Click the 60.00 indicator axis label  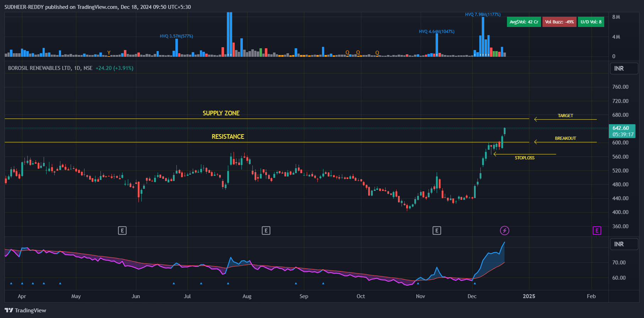619,278
